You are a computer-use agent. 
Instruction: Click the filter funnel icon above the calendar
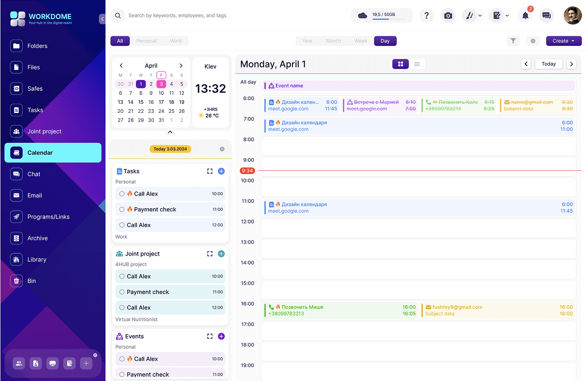(513, 41)
